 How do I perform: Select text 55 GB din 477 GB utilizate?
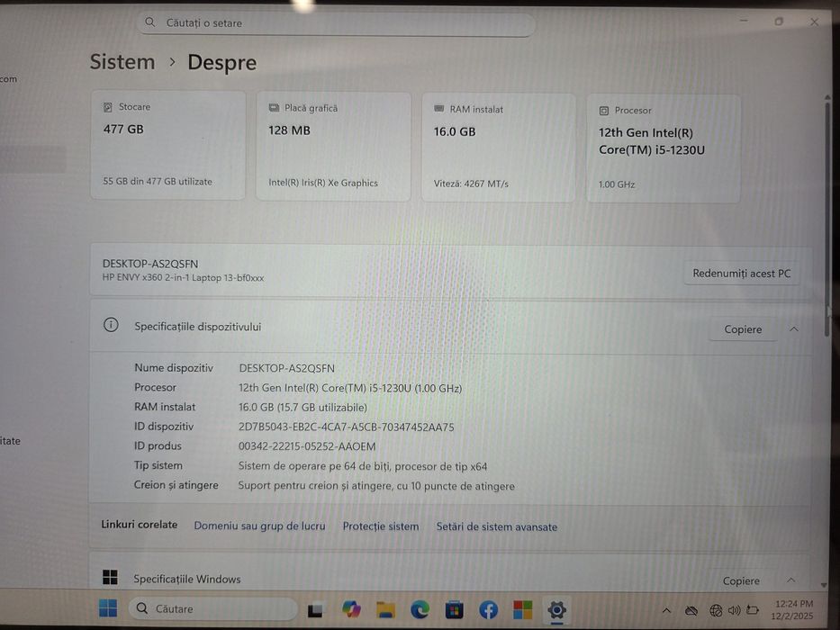158,181
